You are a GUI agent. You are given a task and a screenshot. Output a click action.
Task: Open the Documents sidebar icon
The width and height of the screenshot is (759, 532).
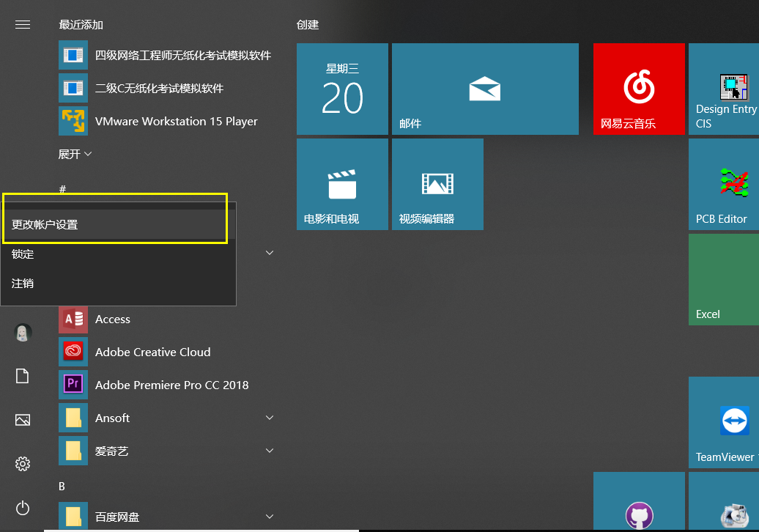tap(22, 376)
